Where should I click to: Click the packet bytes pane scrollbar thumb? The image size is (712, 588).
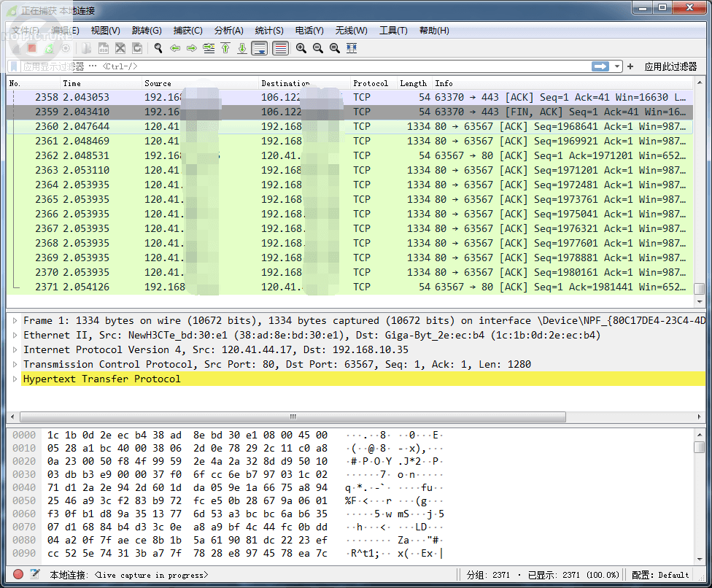(700, 447)
